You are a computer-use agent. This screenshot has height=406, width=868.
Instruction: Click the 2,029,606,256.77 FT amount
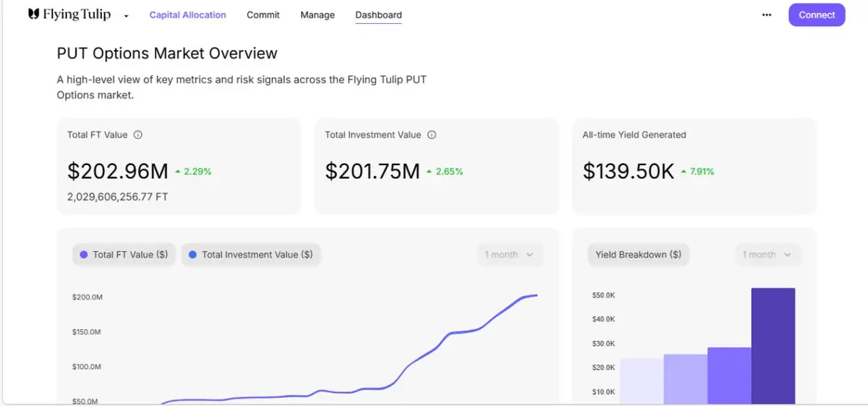[117, 197]
